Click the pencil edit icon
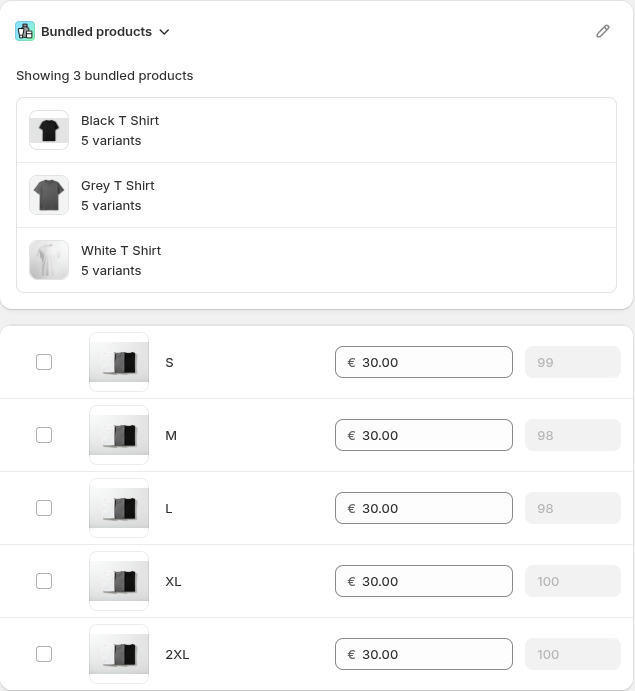Viewport: 635px width, 691px height. (602, 31)
